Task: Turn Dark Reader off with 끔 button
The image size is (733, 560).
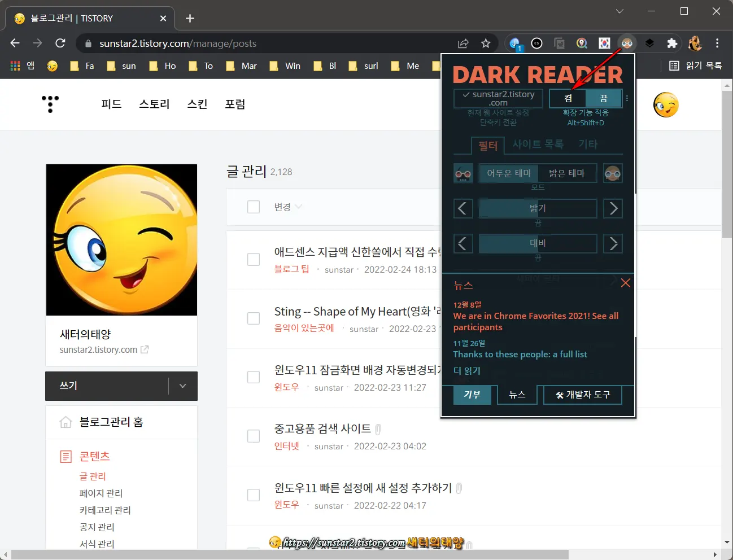Action: coord(604,98)
